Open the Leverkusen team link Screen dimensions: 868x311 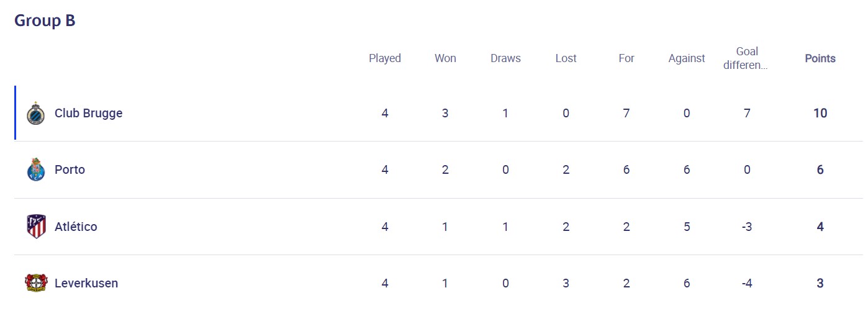pos(86,283)
